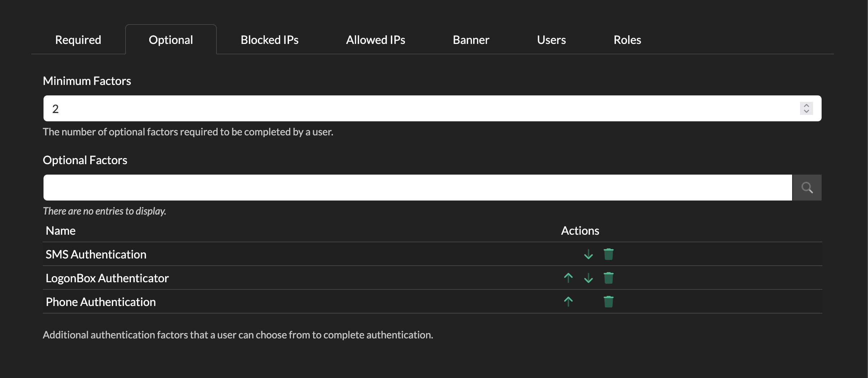The image size is (868, 378).
Task: Go to the Allowed IPs tab
Action: pos(375,40)
